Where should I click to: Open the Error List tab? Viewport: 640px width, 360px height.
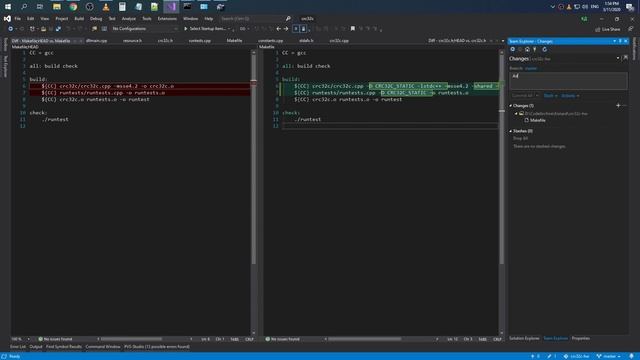pos(18,347)
